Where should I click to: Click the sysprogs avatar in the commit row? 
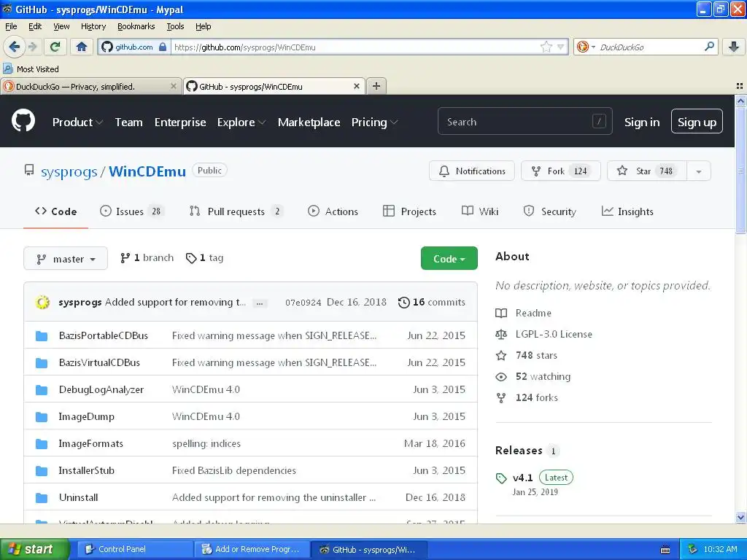click(x=42, y=302)
